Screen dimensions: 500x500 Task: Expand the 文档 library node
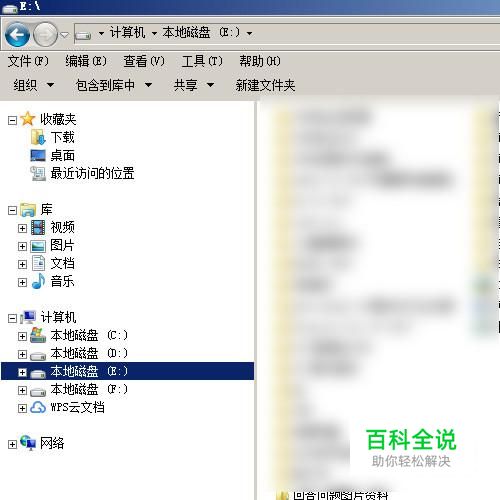click(22, 264)
